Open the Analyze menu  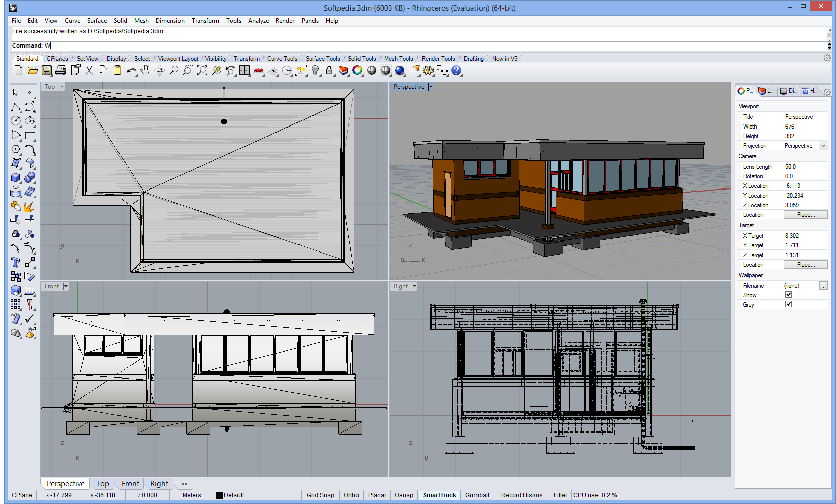(x=258, y=21)
